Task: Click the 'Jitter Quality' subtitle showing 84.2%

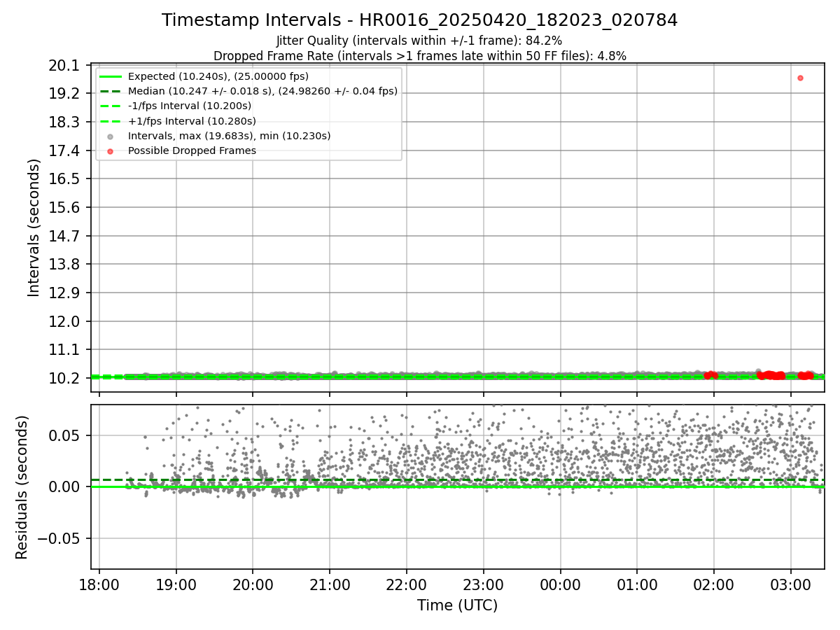Action: [419, 41]
